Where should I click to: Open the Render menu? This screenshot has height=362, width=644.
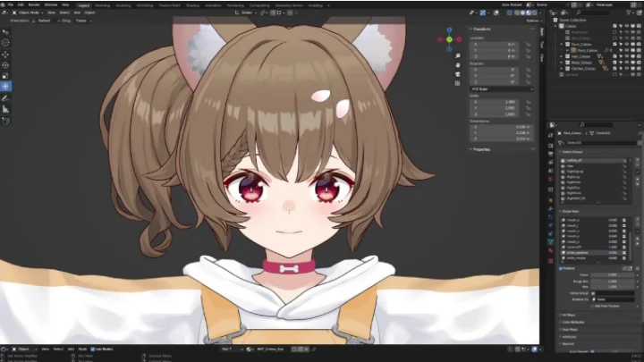pos(34,5)
